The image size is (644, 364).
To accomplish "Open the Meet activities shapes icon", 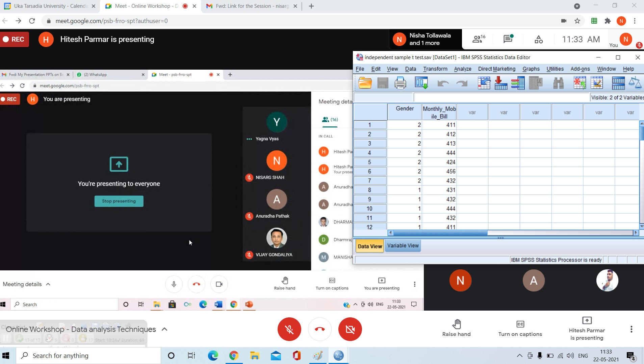I will click(539, 40).
